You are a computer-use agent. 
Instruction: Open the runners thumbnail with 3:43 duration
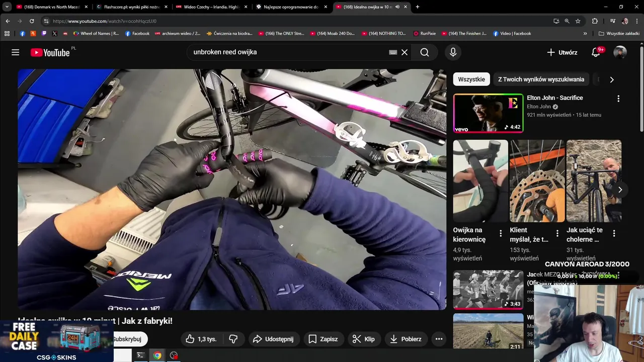coord(488,290)
